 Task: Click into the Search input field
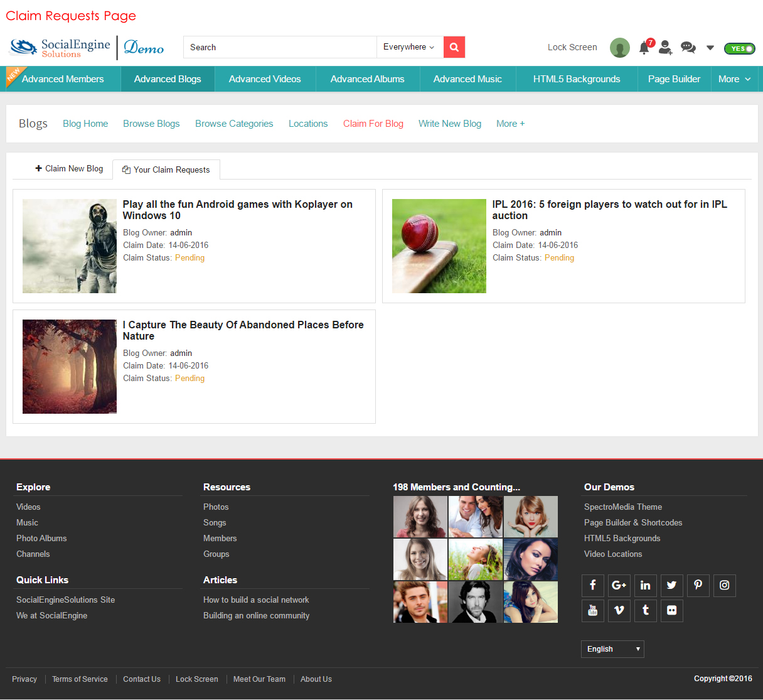tap(279, 47)
